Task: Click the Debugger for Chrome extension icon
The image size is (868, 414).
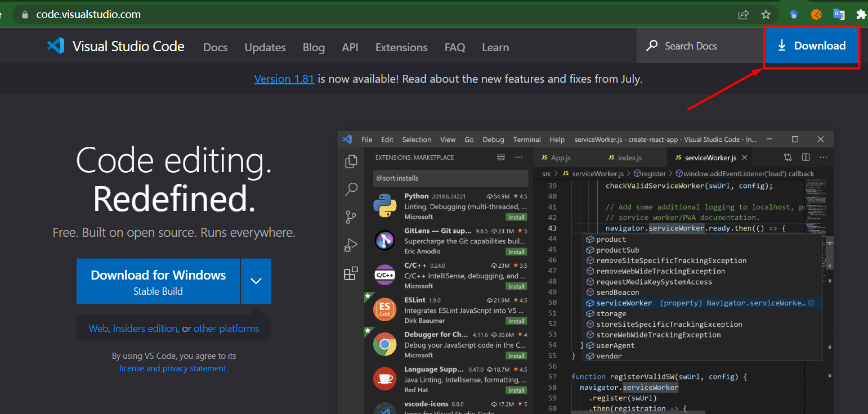Action: click(385, 344)
